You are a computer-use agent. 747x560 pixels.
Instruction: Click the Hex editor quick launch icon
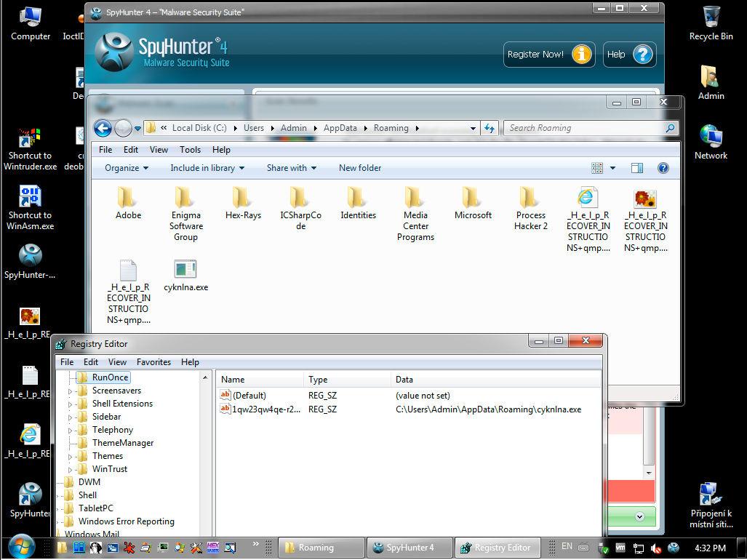(213, 548)
